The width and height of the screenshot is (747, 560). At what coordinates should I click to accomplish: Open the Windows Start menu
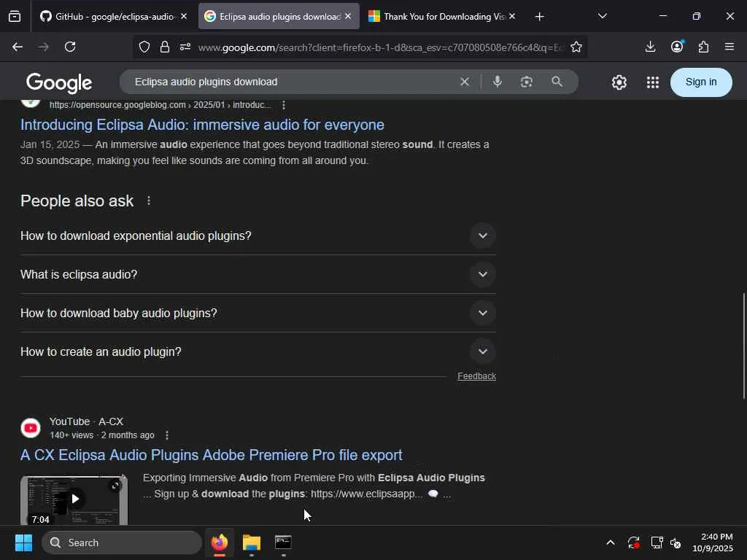coord(23,542)
